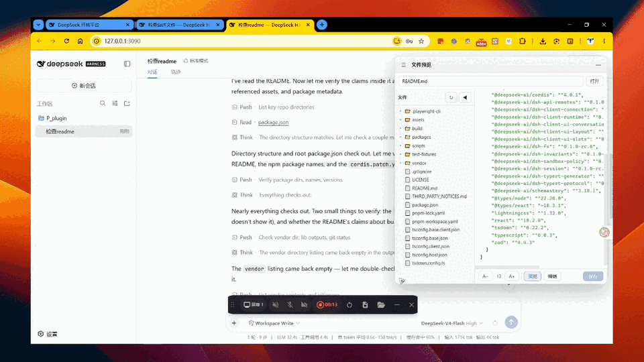Switch file preview to preview mode
The image size is (644, 362).
click(x=533, y=276)
